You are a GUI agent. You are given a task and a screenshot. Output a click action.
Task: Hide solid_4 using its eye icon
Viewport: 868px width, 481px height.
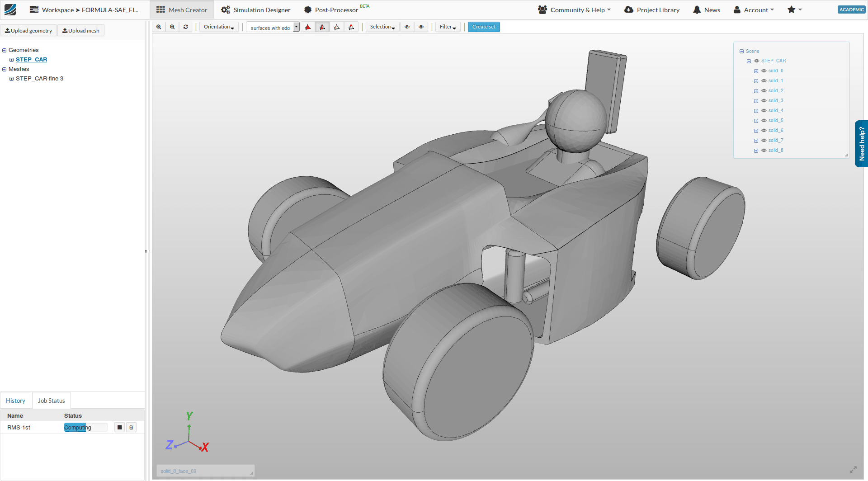764,111
